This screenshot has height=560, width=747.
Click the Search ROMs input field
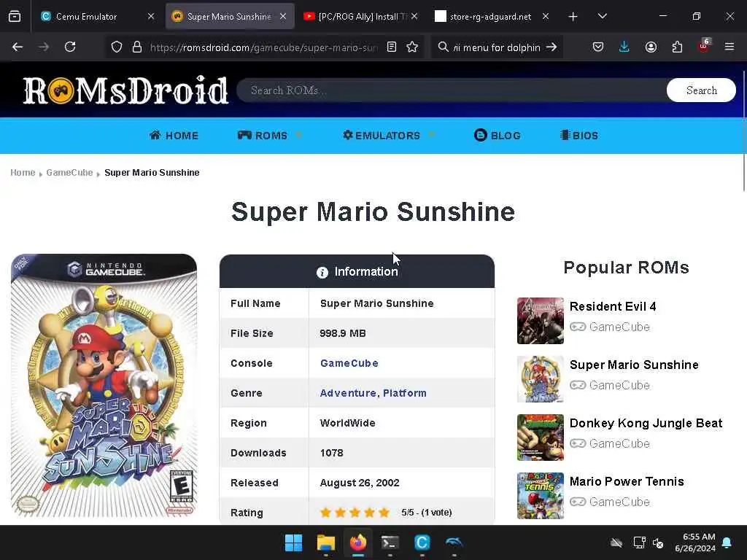tap(452, 90)
